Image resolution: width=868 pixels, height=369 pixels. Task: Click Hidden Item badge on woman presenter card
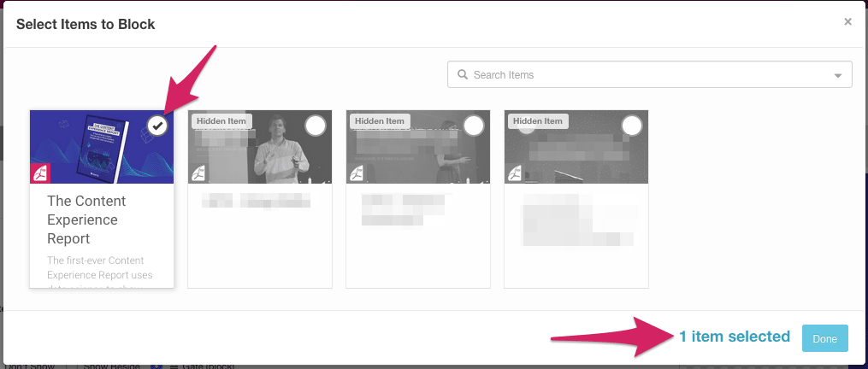click(x=380, y=121)
